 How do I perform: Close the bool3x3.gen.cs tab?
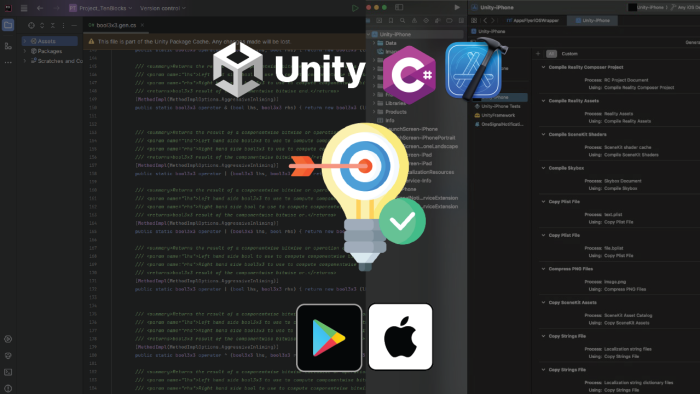point(142,25)
